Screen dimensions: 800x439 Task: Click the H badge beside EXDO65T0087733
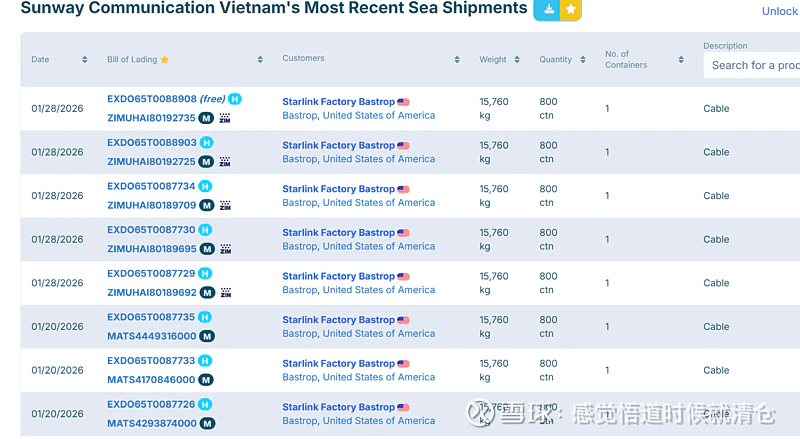click(206, 361)
